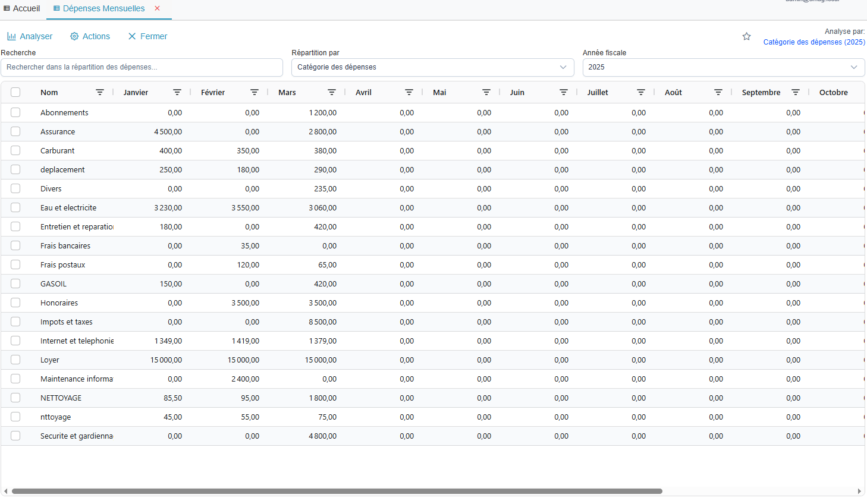Open filter icon for Février column
This screenshot has width=867, height=504.
coord(255,93)
